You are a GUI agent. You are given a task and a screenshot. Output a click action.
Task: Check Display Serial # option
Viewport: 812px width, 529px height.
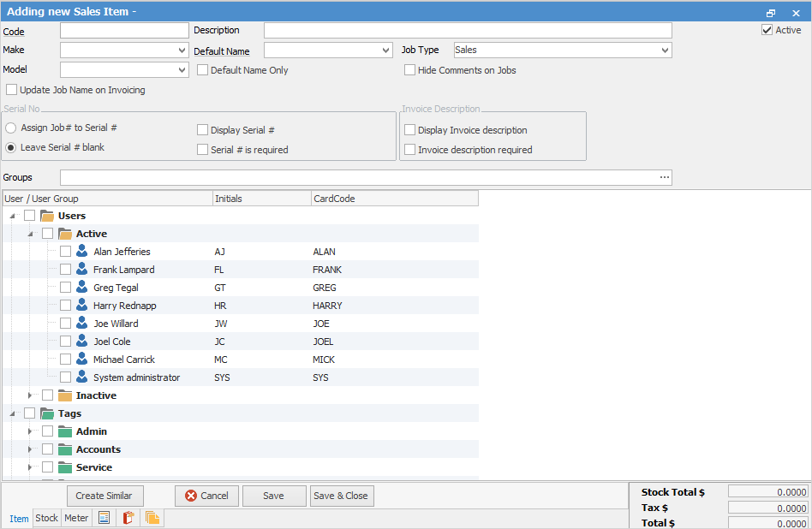coord(203,130)
